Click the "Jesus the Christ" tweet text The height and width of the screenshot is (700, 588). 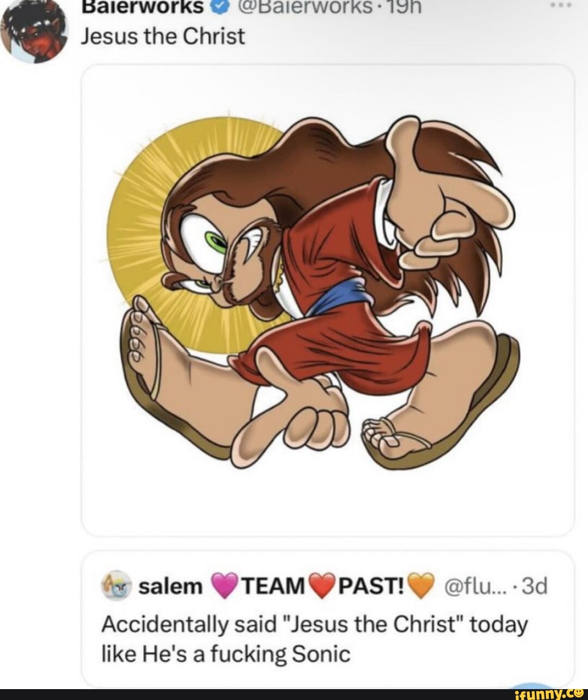(x=163, y=36)
